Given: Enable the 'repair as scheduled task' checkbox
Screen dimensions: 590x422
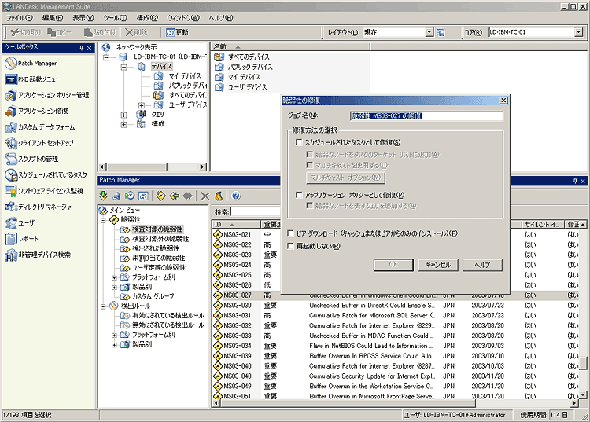Looking at the screenshot, I should click(299, 142).
